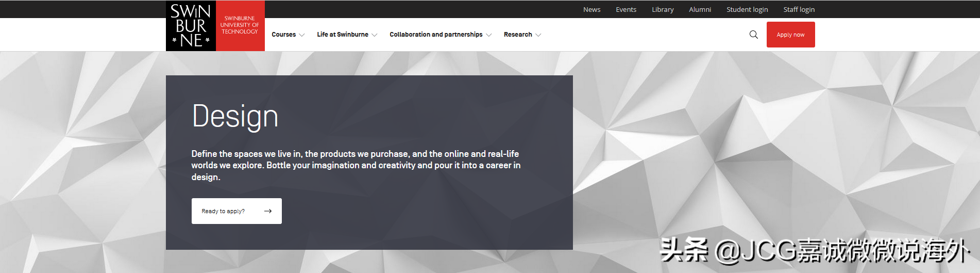The width and height of the screenshot is (980, 273).
Task: Expand Collaboration and partnerships chevron
Action: (x=489, y=35)
